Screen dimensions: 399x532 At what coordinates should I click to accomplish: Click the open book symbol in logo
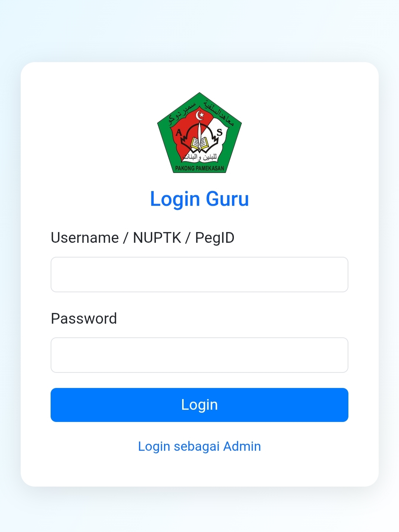[199, 143]
